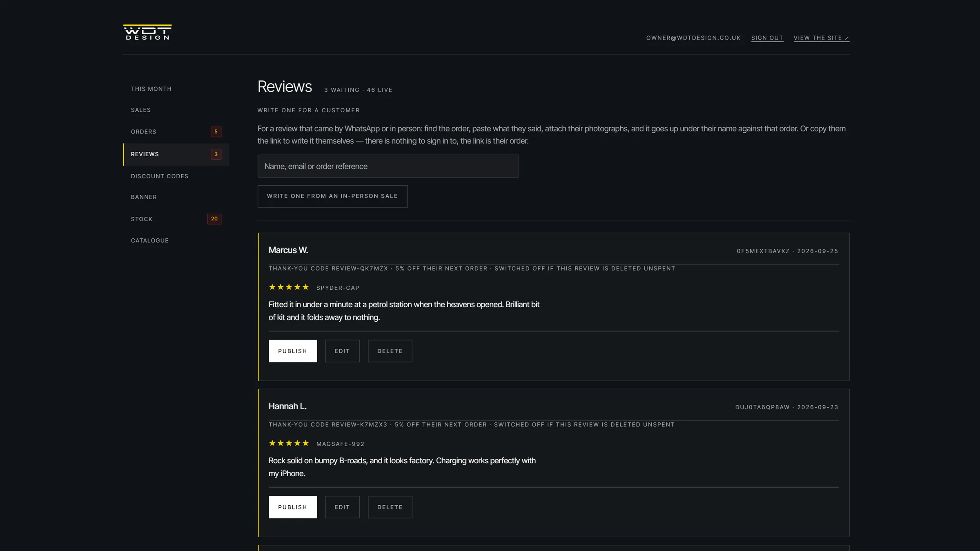This screenshot has height=551, width=980.
Task: Click the SPYDER-CAP product label
Action: click(338, 288)
